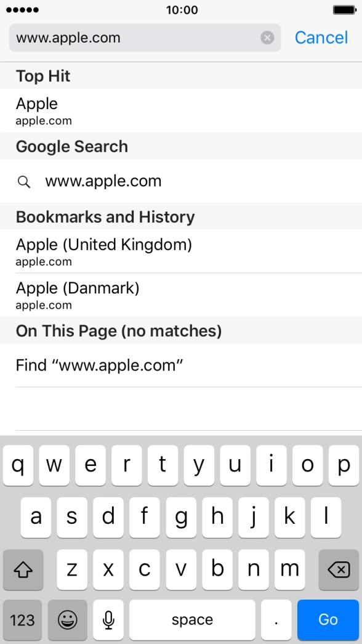Switch to the numeric keyboard with 123 key

22,620
